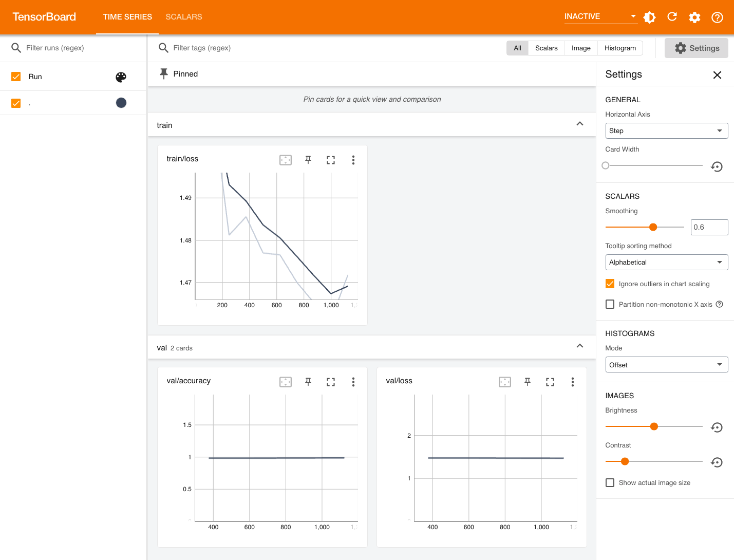Open Tooltip sorting method dropdown
This screenshot has height=560, width=734.
point(667,262)
